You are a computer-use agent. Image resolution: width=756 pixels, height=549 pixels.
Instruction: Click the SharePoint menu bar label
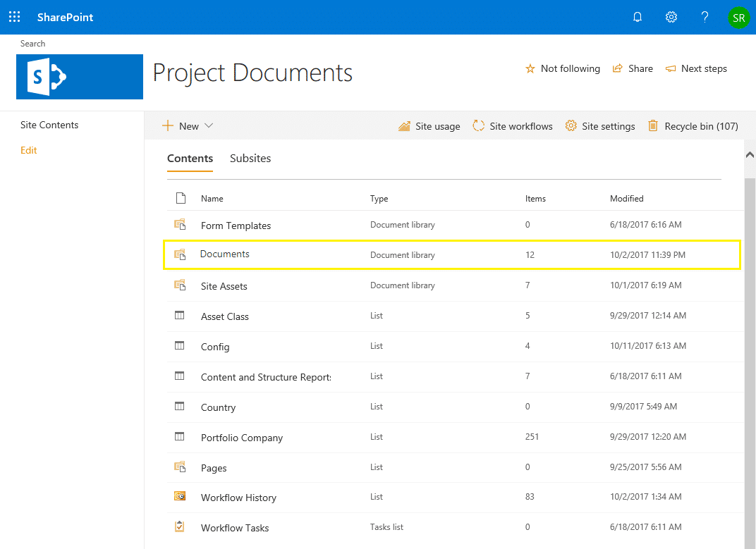point(65,17)
